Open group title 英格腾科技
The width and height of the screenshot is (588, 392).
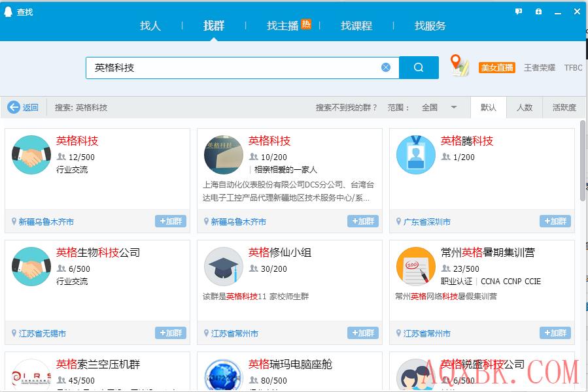(467, 141)
